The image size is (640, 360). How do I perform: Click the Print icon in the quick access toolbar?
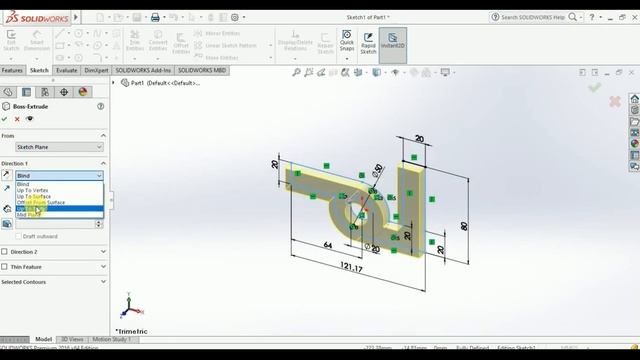155,18
